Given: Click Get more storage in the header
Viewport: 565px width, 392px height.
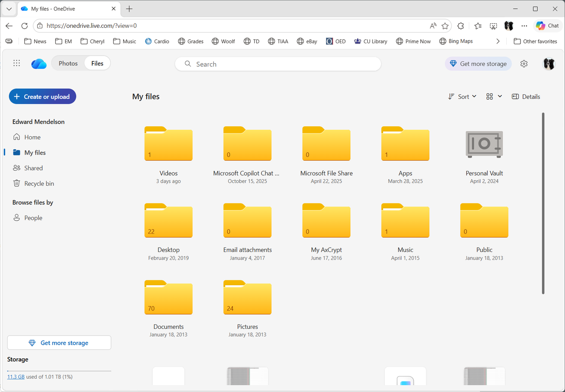Looking at the screenshot, I should [x=478, y=64].
